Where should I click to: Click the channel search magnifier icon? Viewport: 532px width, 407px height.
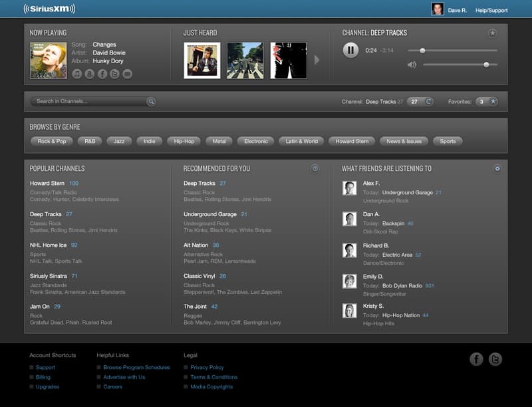point(151,102)
